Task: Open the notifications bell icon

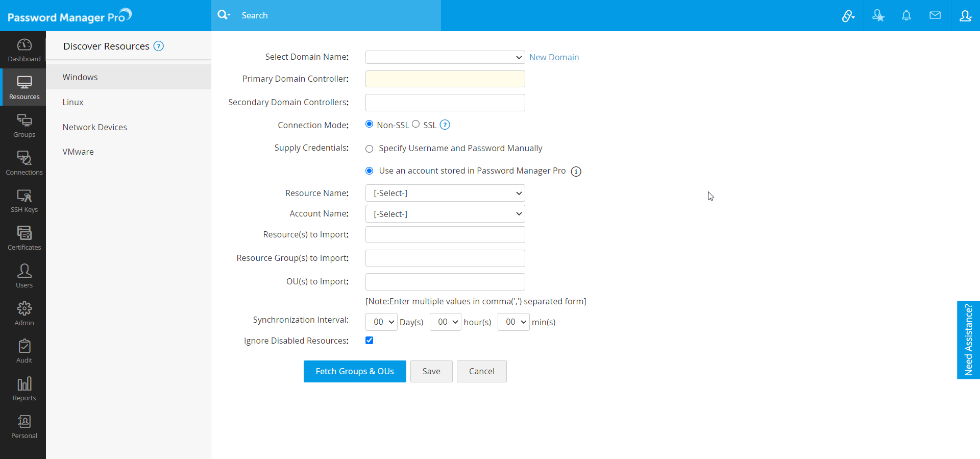Action: [x=906, y=15]
